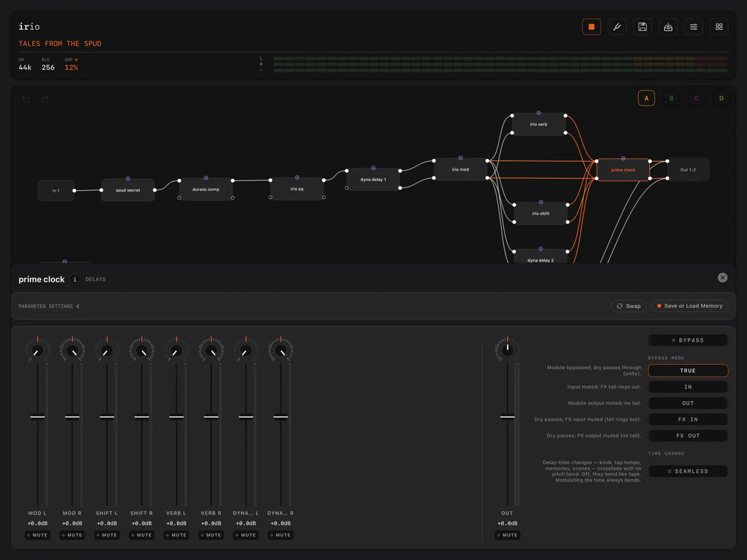Select the dyna delay 1 node
This screenshot has width=747, height=560.
(373, 180)
